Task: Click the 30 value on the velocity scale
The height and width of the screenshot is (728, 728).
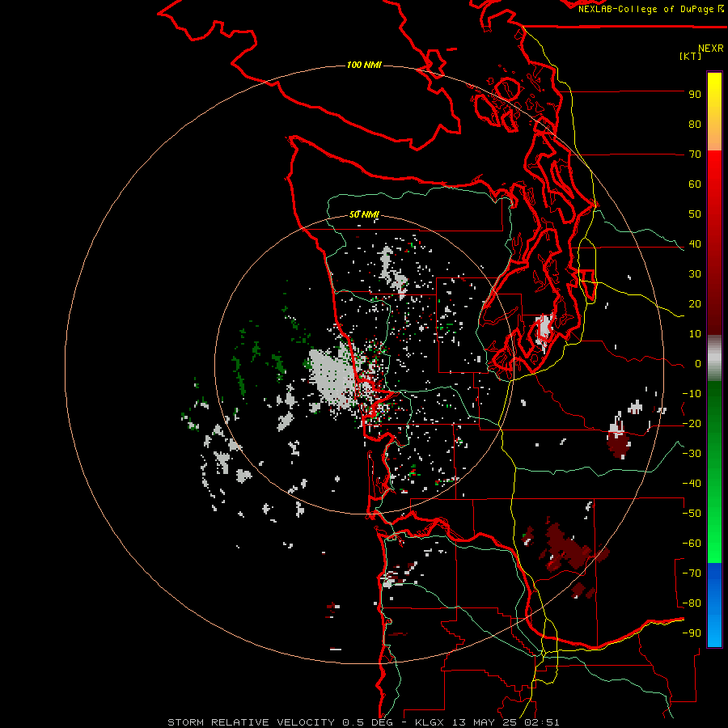Action: pos(695,274)
